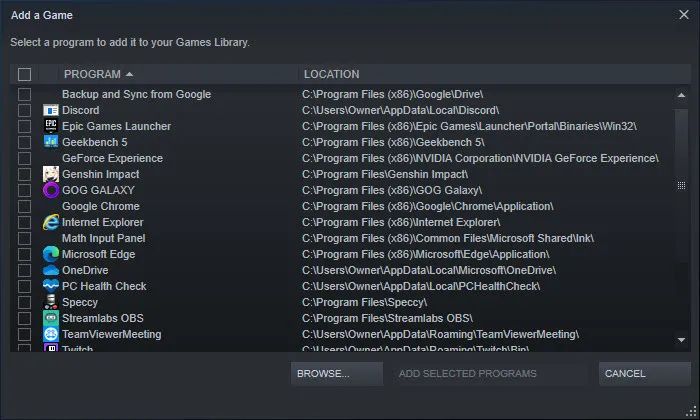Select the GeForce Experience program name

pyautogui.click(x=112, y=158)
